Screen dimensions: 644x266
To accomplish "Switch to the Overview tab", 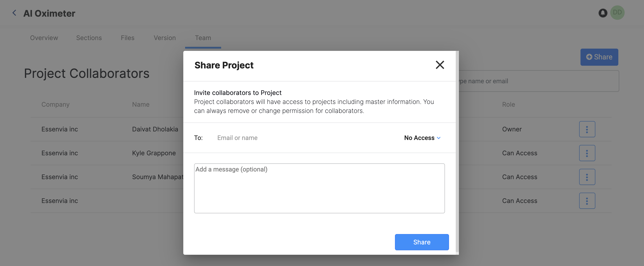I will [x=44, y=38].
